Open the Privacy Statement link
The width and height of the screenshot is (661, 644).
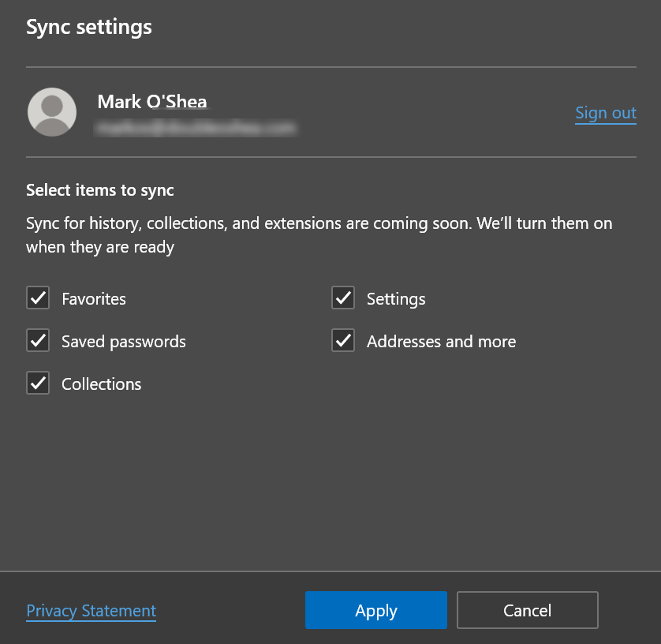coord(91,611)
